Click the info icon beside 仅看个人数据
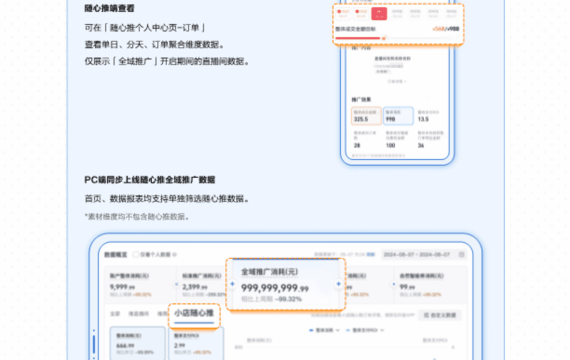Image resolution: width=570 pixels, height=360 pixels. coord(174,255)
